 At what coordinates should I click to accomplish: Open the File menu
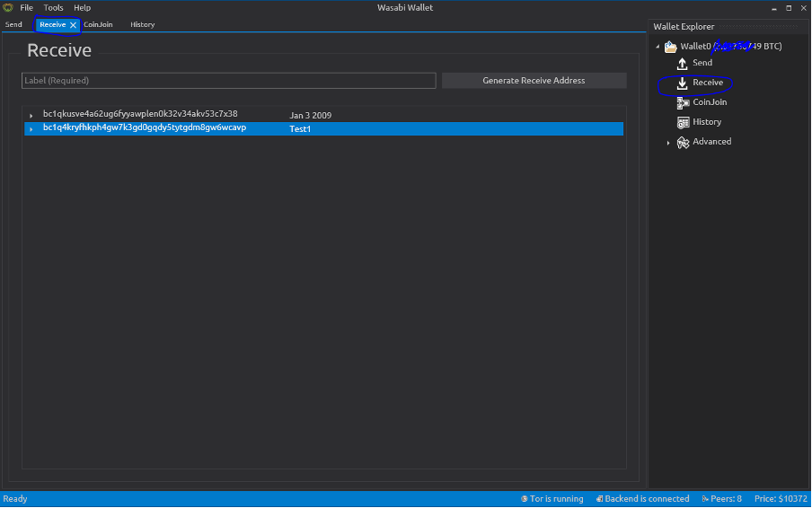pyautogui.click(x=26, y=8)
